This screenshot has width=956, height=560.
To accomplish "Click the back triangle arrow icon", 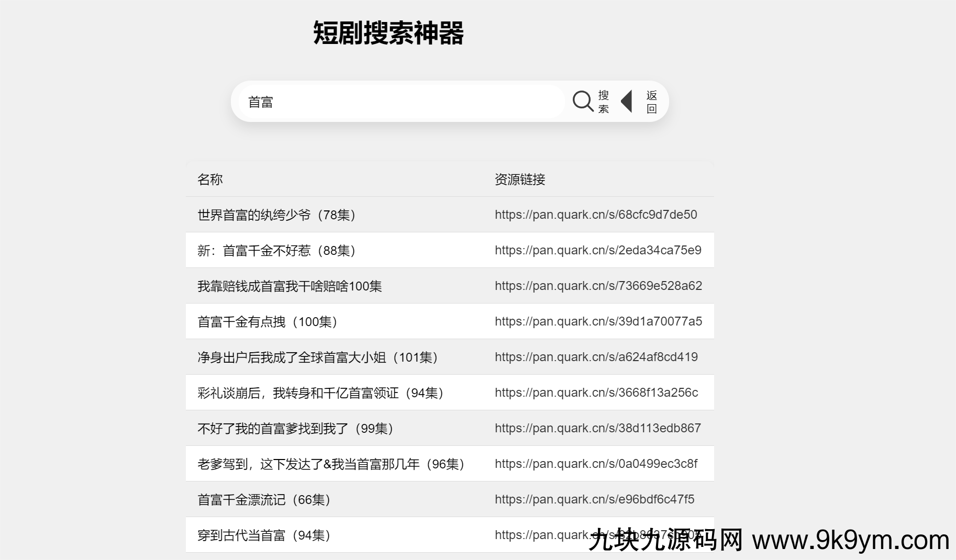I will click(627, 102).
